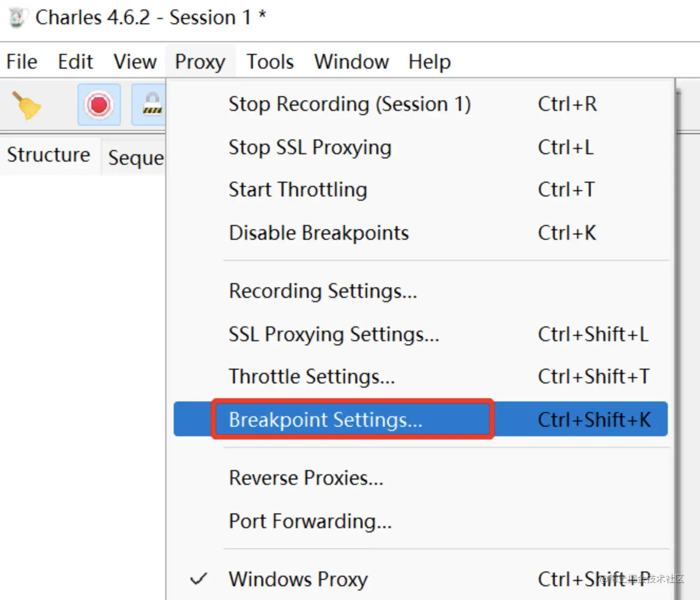Image resolution: width=700 pixels, height=600 pixels.
Task: Choose Stop SSL Proxying
Action: click(x=310, y=147)
